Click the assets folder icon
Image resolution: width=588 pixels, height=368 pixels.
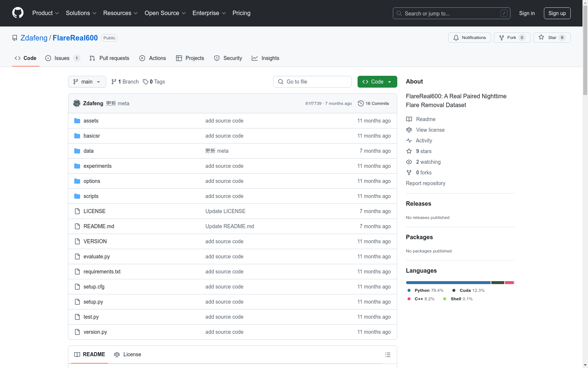(x=77, y=121)
